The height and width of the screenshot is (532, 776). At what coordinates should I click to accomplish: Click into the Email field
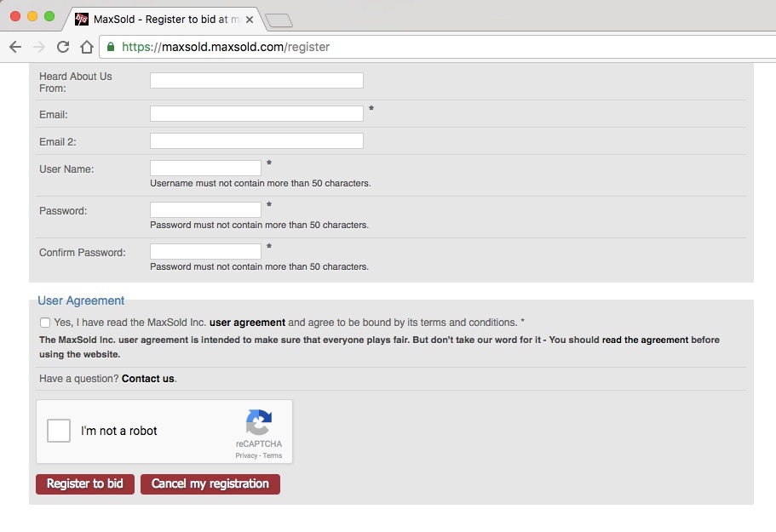point(257,114)
